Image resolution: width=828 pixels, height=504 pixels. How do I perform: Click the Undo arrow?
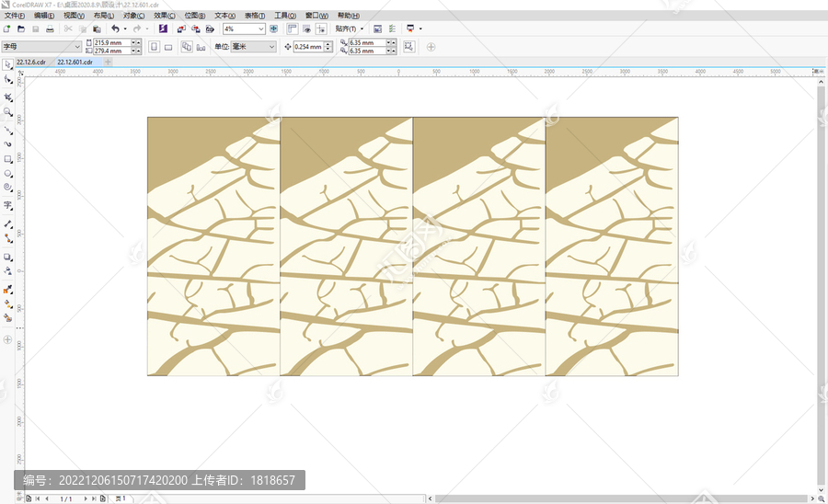pos(115,29)
